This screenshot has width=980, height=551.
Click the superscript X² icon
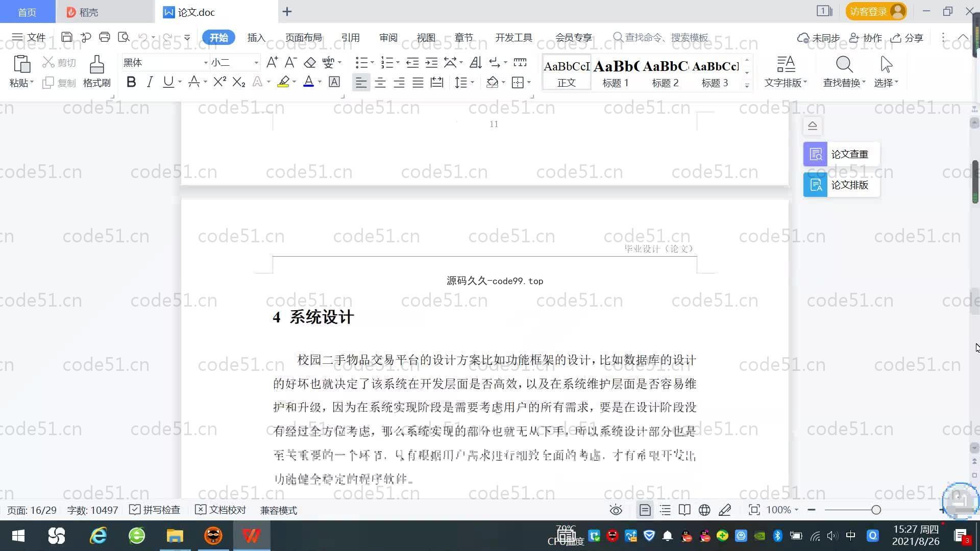coord(219,82)
